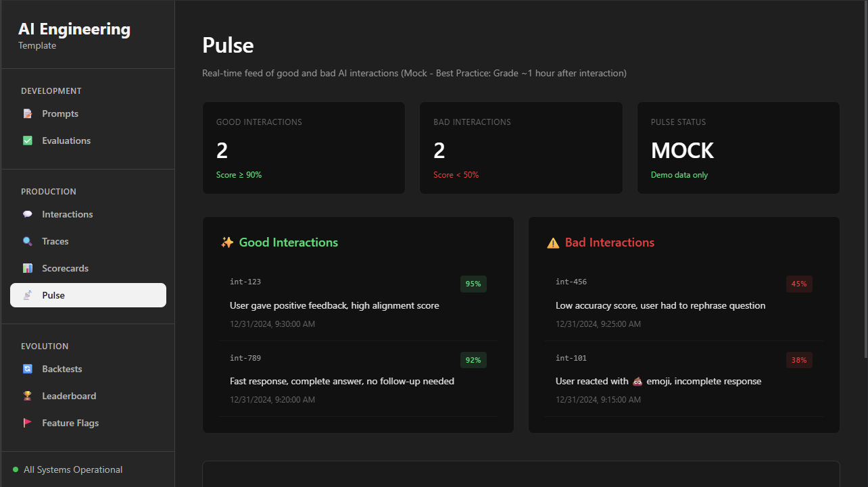868x487 pixels.
Task: Open the Evaluations section
Action: [66, 140]
